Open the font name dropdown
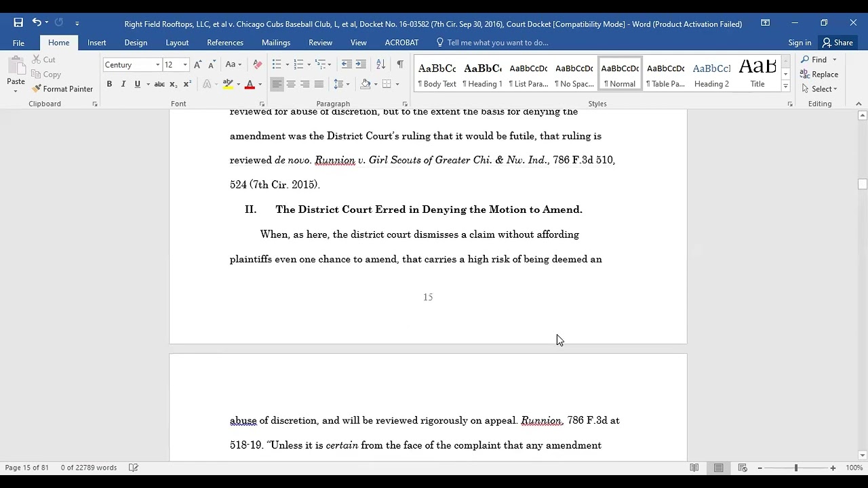This screenshot has width=868, height=488. point(158,65)
